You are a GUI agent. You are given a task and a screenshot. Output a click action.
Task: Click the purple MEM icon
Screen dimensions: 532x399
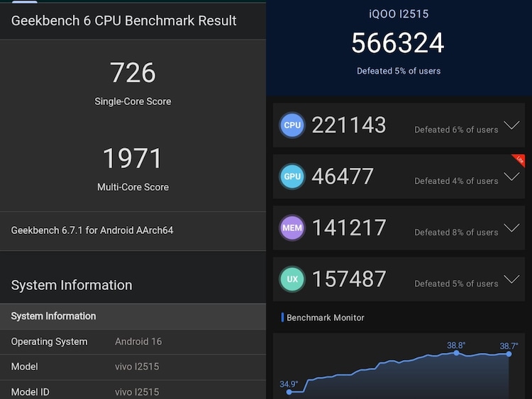click(292, 227)
